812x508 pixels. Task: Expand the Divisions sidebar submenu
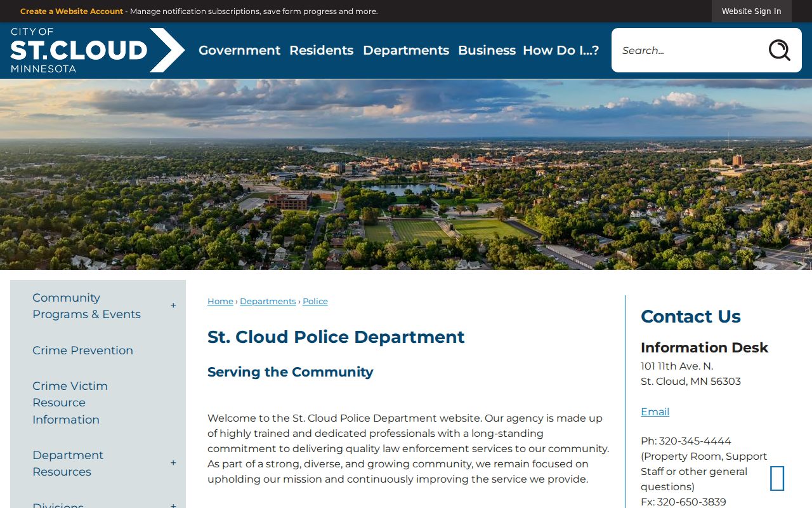coord(173,505)
